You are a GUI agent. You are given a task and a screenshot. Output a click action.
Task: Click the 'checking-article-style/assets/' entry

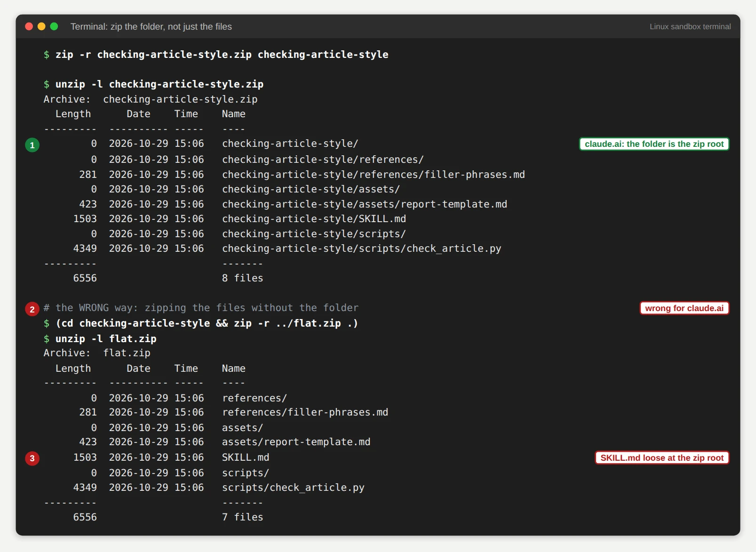[x=310, y=189]
